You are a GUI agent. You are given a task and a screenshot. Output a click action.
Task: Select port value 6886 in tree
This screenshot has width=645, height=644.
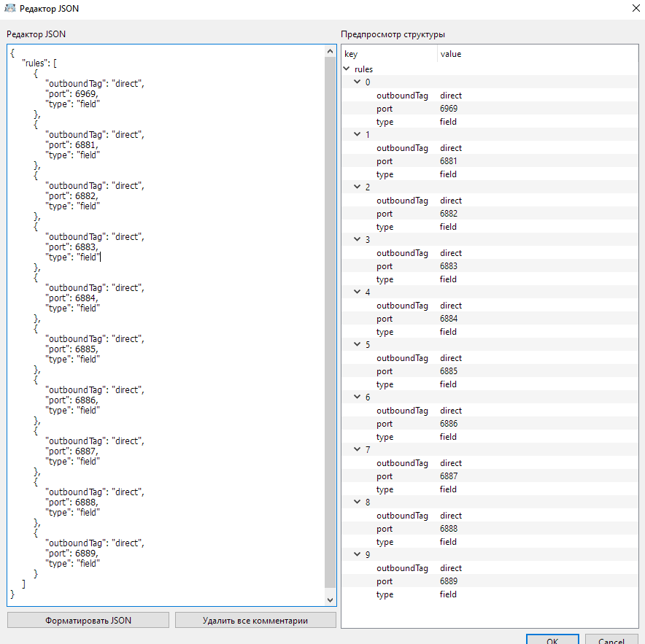point(449,424)
